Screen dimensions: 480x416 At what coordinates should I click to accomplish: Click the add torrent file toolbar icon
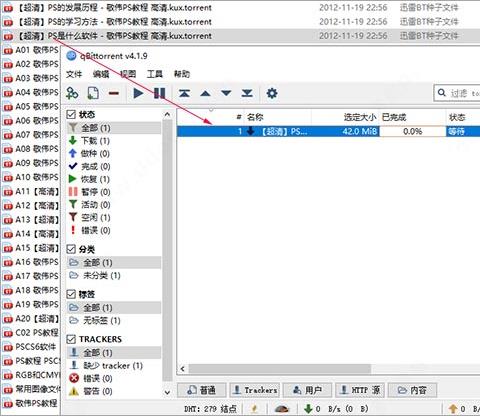pos(93,93)
